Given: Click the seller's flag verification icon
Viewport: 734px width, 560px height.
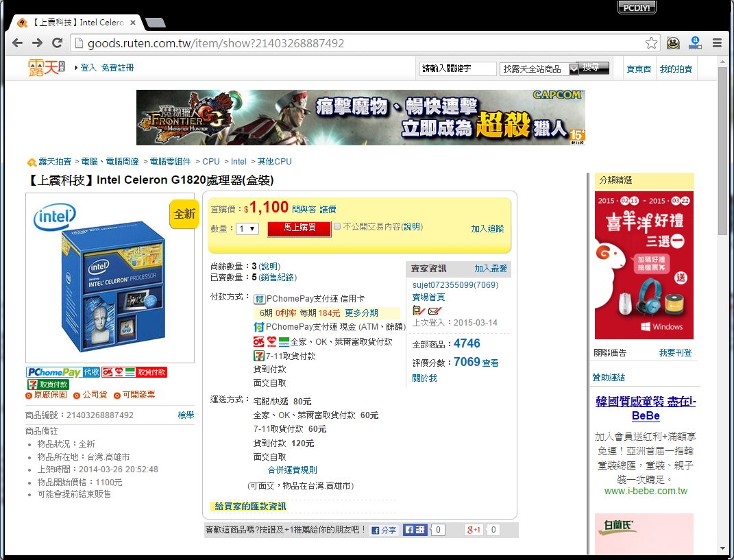Looking at the screenshot, I should [419, 311].
